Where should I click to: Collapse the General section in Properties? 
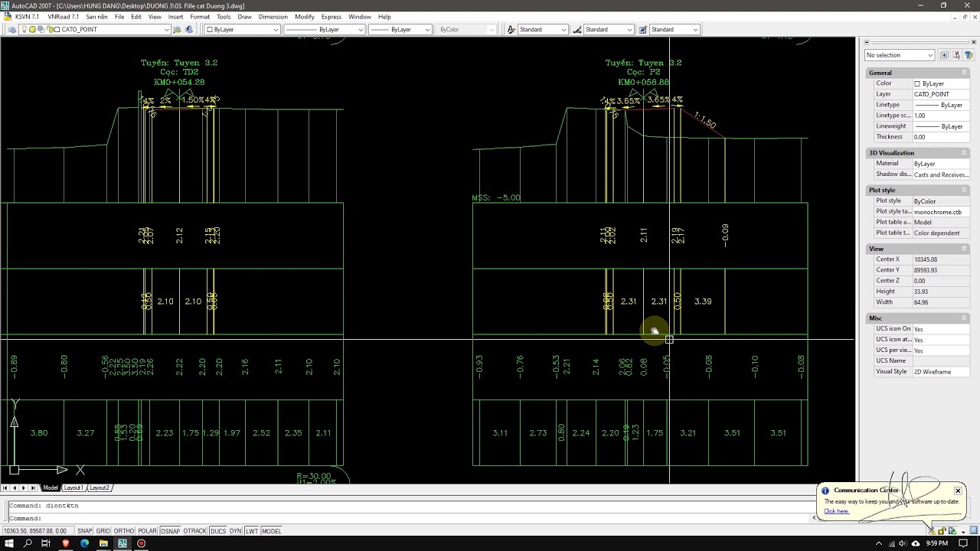(965, 73)
